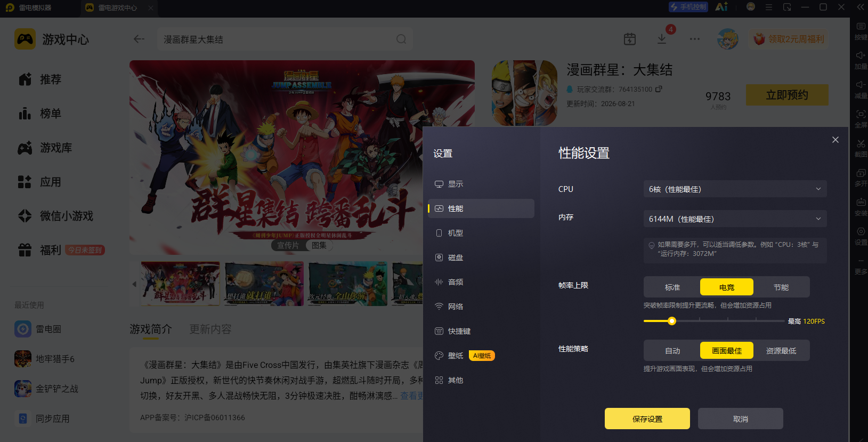Copy the player group number
868x442 pixels.
coord(659,89)
